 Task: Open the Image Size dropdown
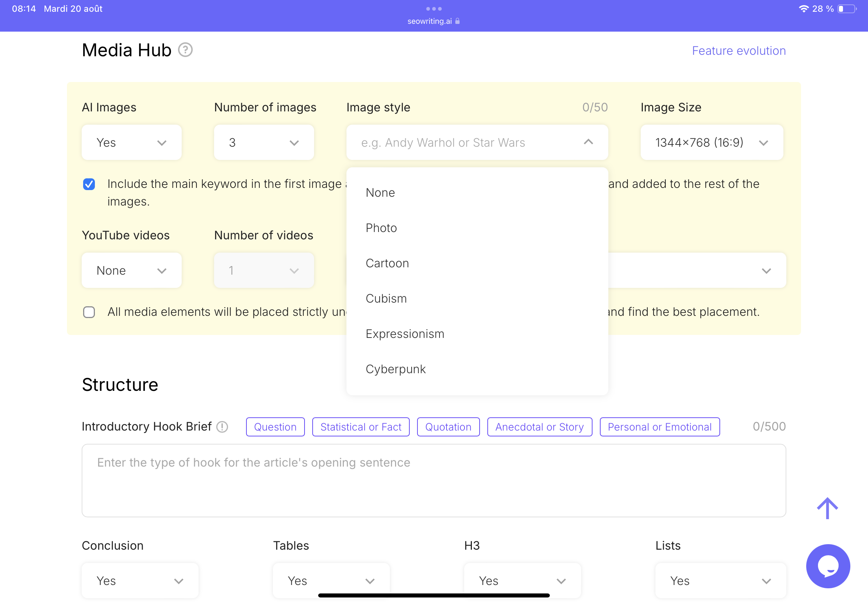(x=712, y=142)
